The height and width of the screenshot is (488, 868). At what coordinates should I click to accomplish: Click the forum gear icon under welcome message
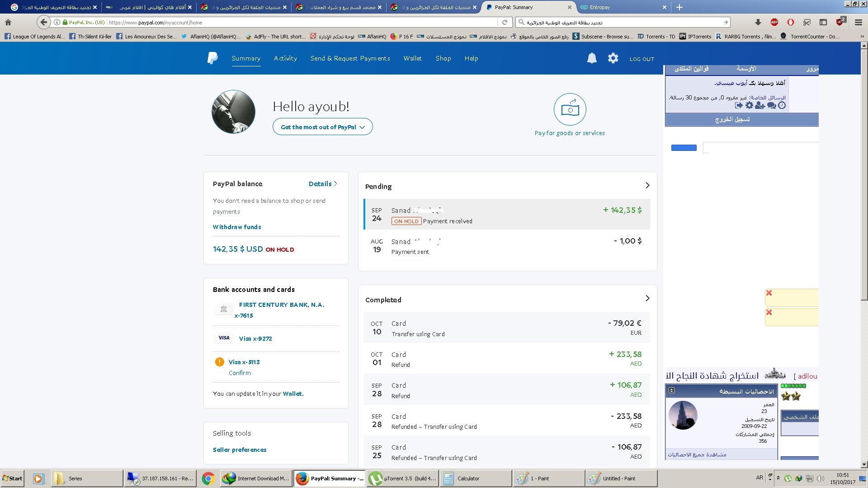[749, 105]
